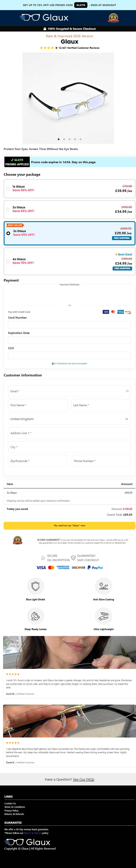Click the star rating under Glaux title
136x868 pixels.
tap(49, 48)
